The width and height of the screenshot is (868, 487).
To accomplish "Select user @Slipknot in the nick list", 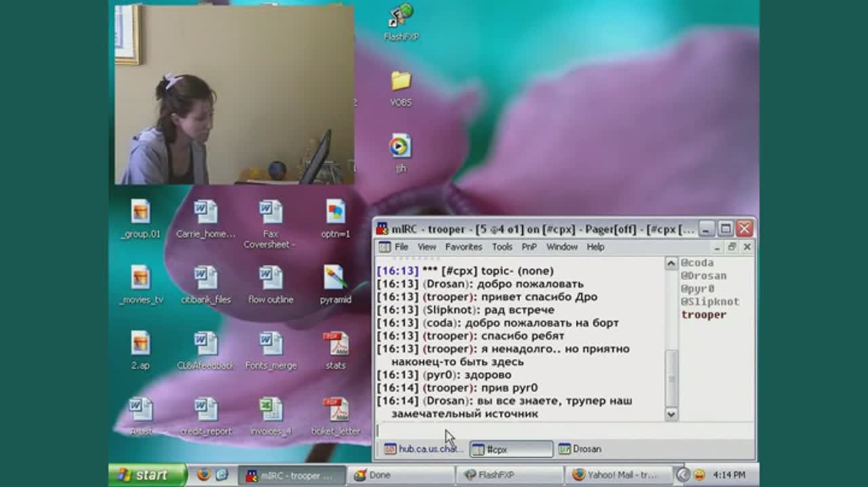I will (x=709, y=302).
